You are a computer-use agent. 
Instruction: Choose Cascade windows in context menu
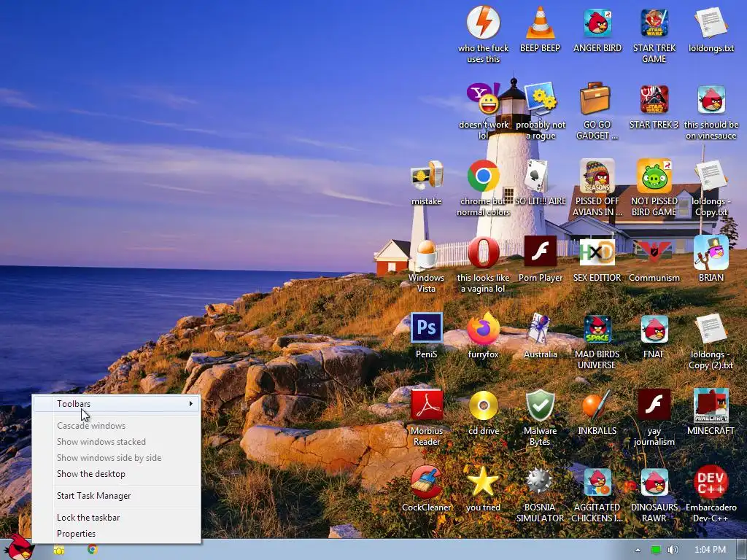[x=117, y=426]
